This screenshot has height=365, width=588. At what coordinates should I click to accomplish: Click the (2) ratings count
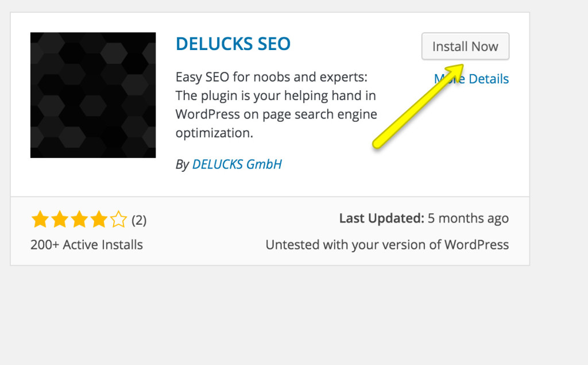click(139, 220)
